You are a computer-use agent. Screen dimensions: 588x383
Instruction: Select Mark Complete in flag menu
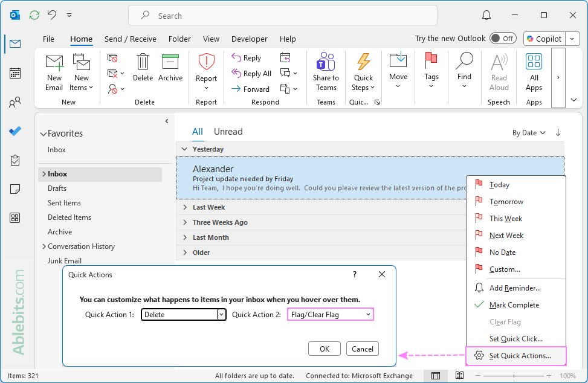[x=515, y=305]
